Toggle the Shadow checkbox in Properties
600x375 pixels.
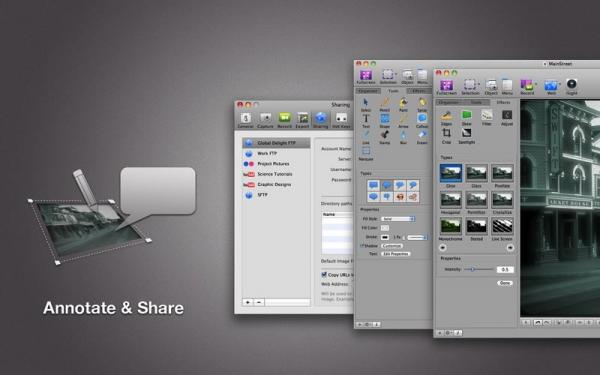point(361,246)
